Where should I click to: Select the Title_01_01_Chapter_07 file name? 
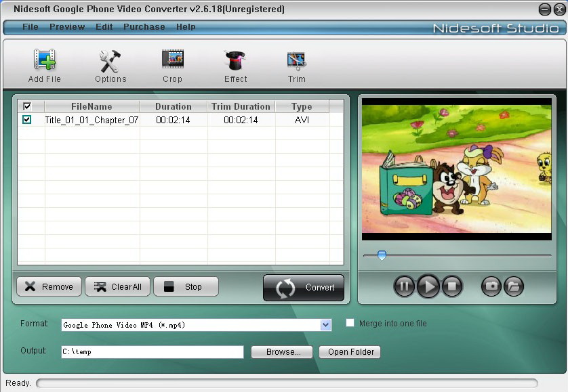coord(92,120)
